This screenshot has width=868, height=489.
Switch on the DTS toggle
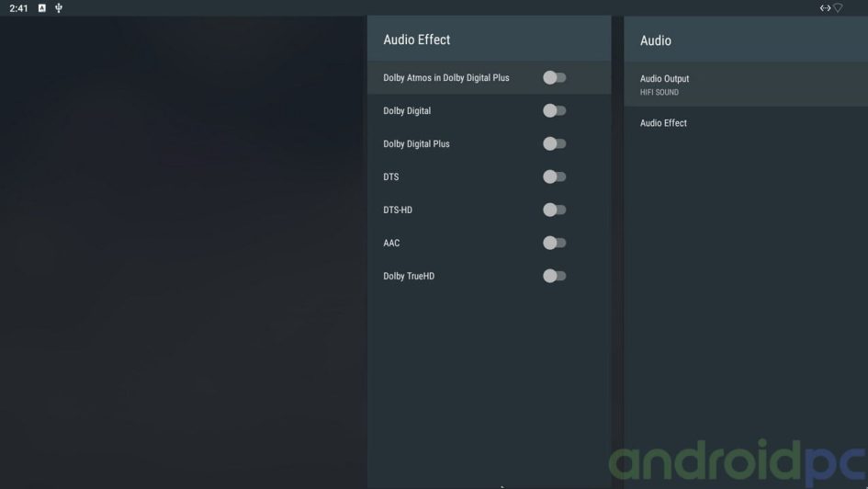pyautogui.click(x=554, y=176)
